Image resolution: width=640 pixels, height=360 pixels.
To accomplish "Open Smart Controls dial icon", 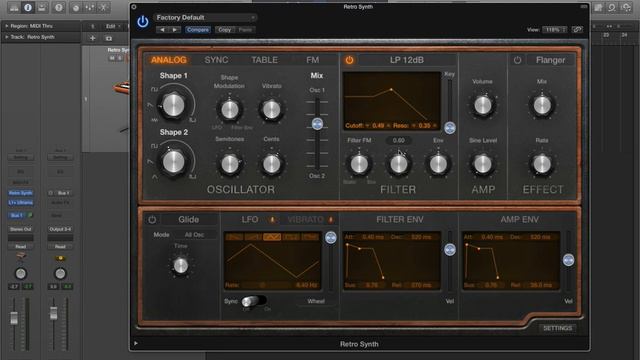I will click(76, 7).
